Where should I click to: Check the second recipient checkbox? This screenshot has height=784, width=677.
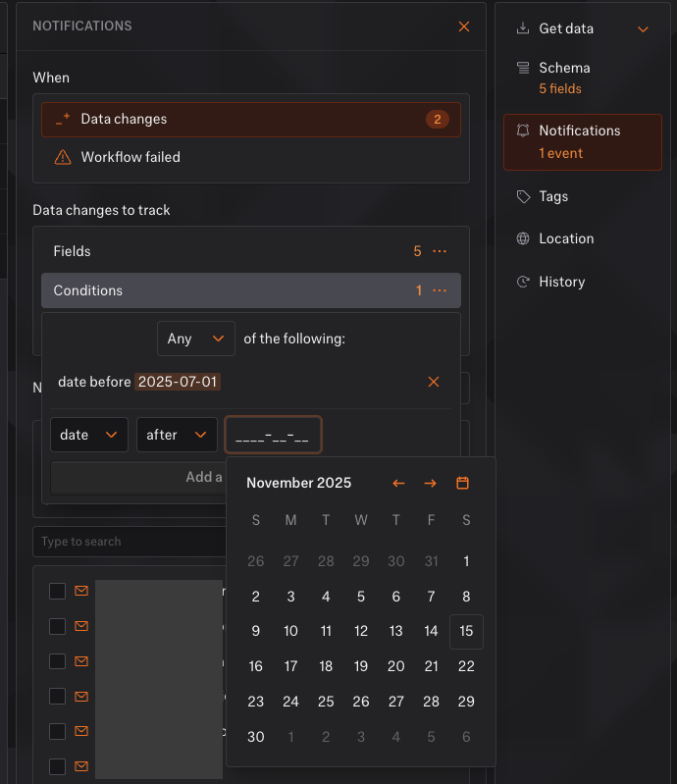click(x=58, y=626)
